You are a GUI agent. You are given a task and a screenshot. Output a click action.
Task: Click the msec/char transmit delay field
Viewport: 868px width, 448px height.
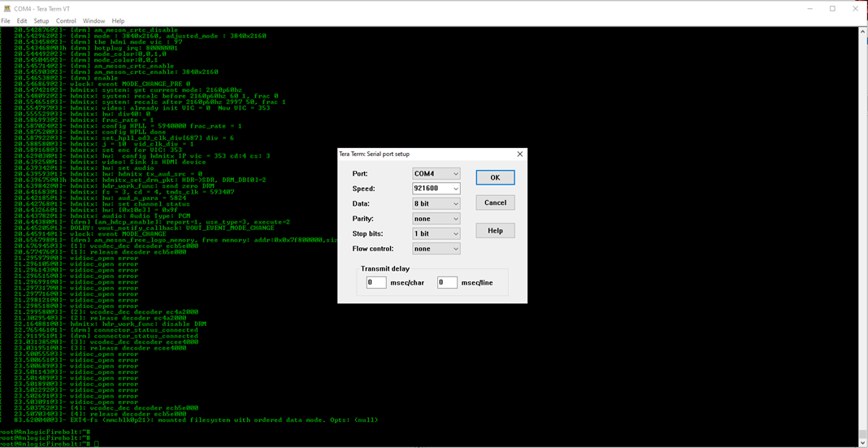coord(375,283)
